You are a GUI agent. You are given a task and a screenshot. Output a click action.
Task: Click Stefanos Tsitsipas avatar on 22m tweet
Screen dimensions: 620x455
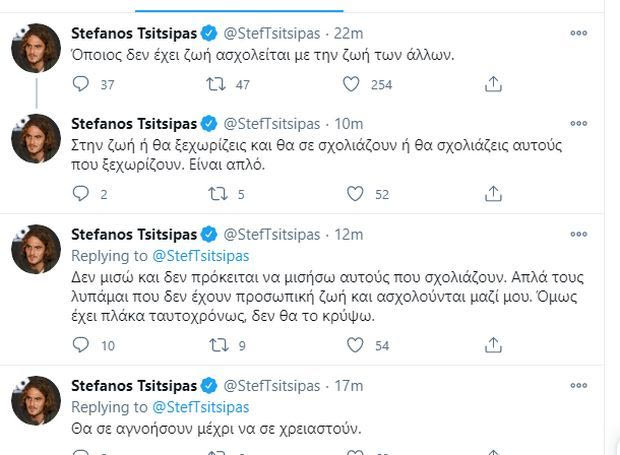click(36, 48)
